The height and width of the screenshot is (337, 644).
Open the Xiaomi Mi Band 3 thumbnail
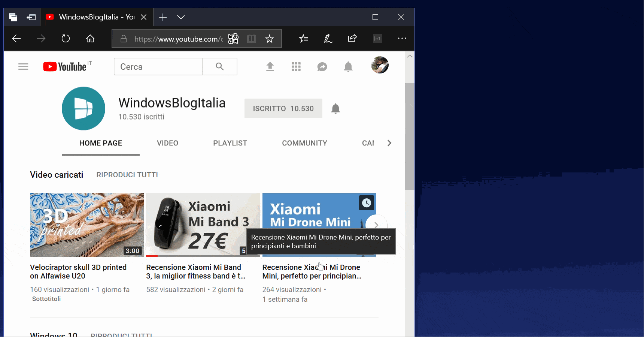click(203, 225)
